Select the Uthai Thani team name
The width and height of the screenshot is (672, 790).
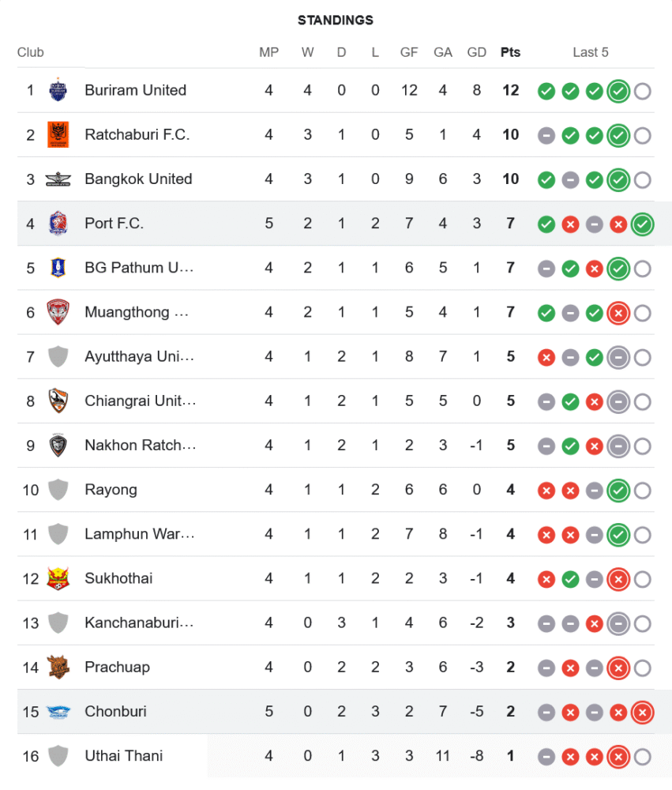click(x=124, y=756)
